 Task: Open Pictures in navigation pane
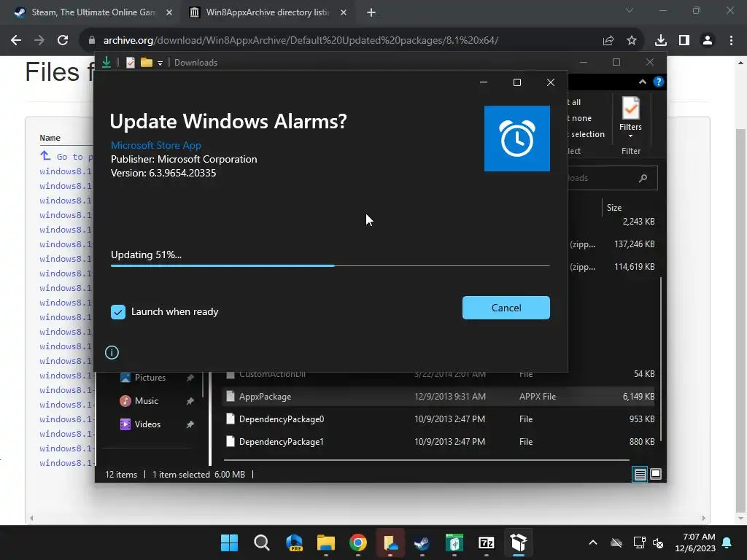[150, 378]
